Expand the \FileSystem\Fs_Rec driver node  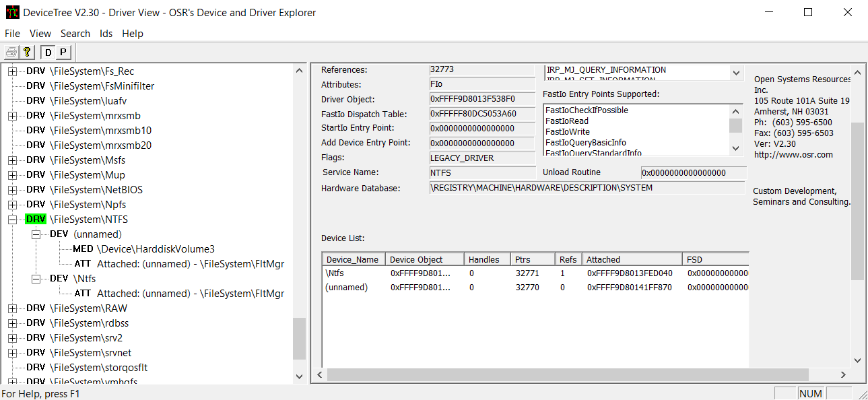12,71
